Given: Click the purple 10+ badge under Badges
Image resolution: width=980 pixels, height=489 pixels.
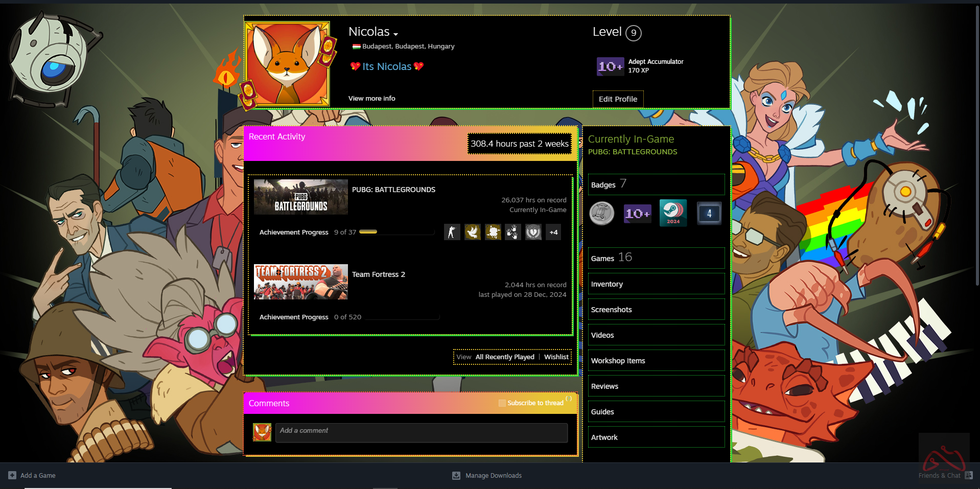Looking at the screenshot, I should tap(637, 214).
